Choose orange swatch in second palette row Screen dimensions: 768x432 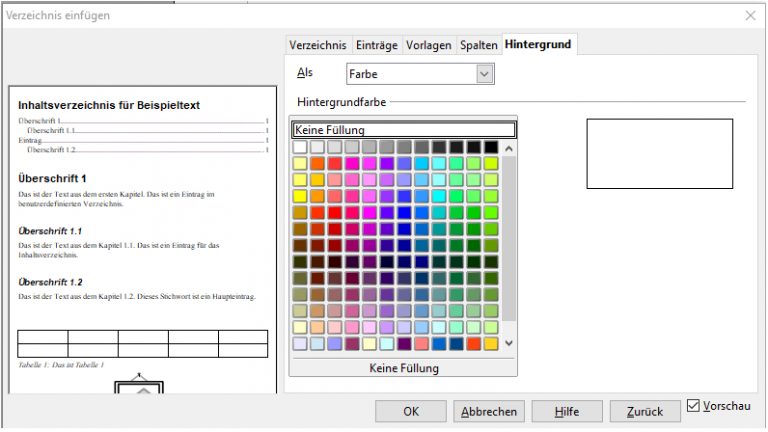click(x=317, y=163)
